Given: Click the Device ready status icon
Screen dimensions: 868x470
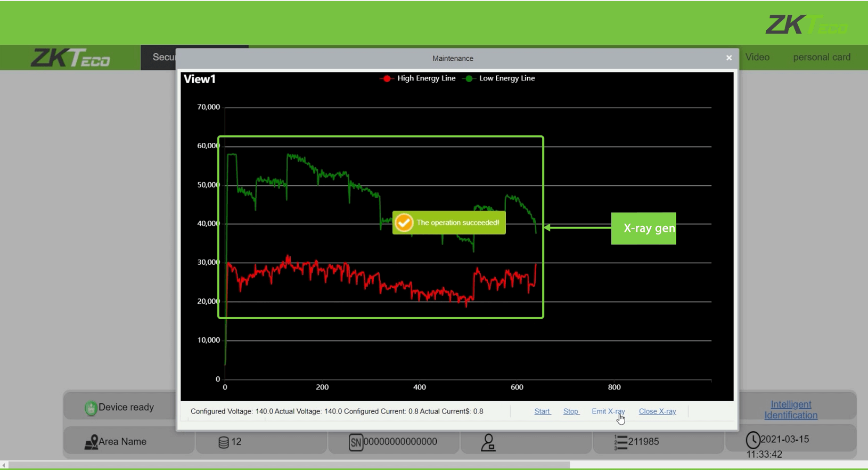Looking at the screenshot, I should 91,408.
